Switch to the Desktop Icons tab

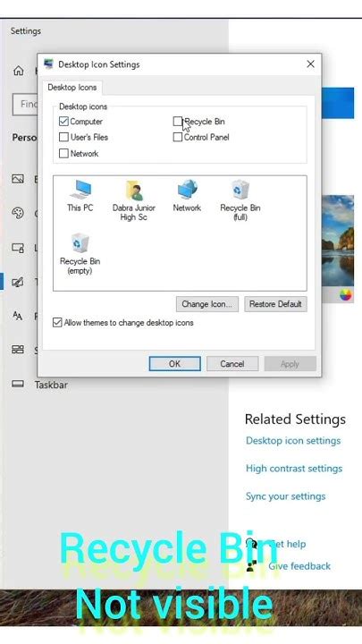72,87
